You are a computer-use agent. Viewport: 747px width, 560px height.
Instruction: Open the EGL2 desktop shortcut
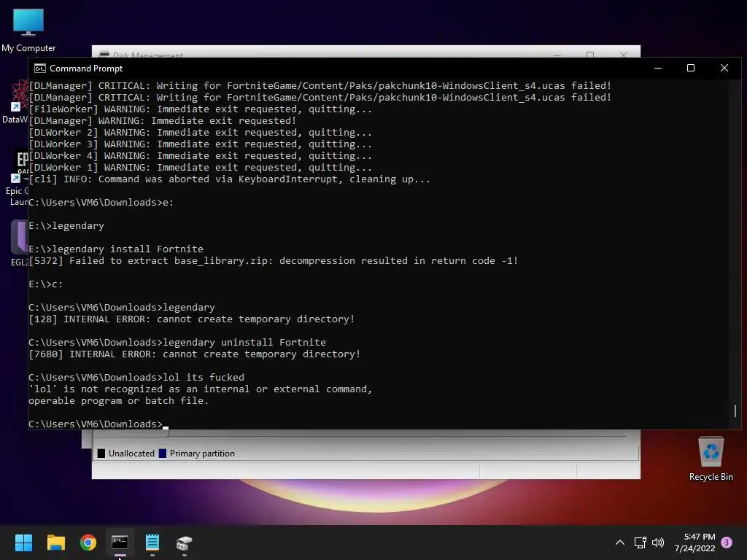click(x=19, y=242)
